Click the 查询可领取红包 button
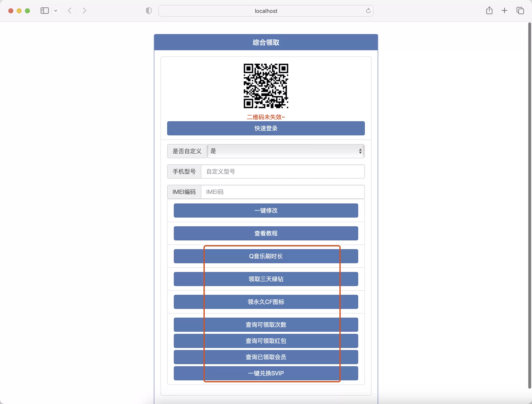The width and height of the screenshot is (532, 404). pos(266,341)
